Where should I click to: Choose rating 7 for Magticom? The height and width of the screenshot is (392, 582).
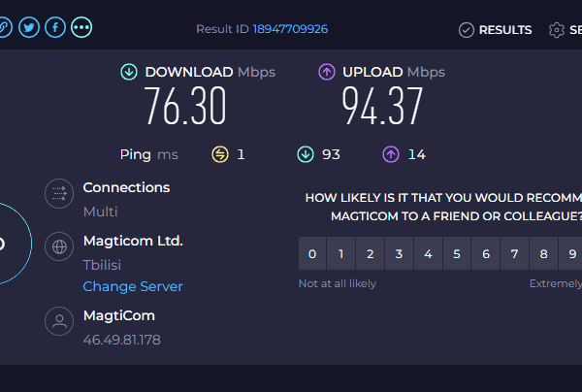[514, 253]
